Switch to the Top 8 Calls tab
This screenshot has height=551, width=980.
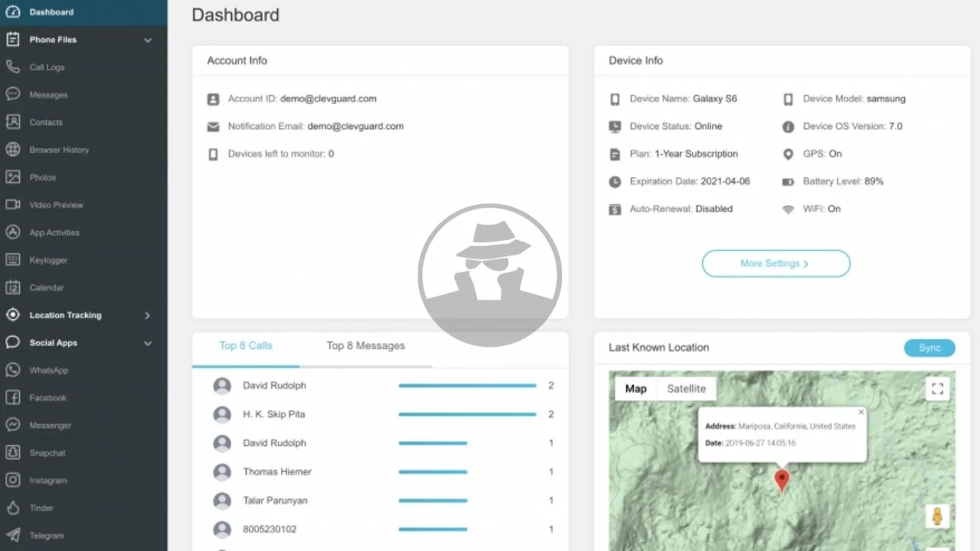246,346
